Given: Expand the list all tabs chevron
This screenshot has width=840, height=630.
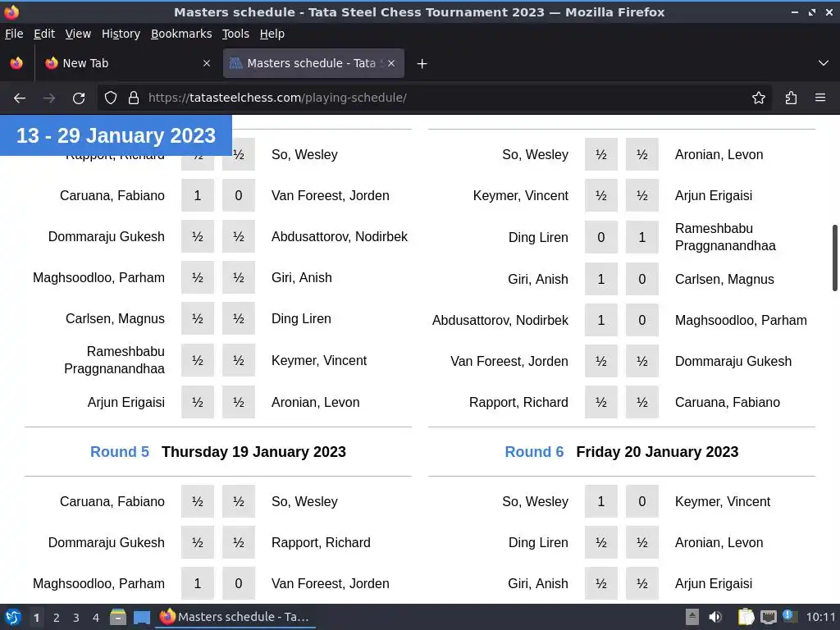Looking at the screenshot, I should click(824, 63).
